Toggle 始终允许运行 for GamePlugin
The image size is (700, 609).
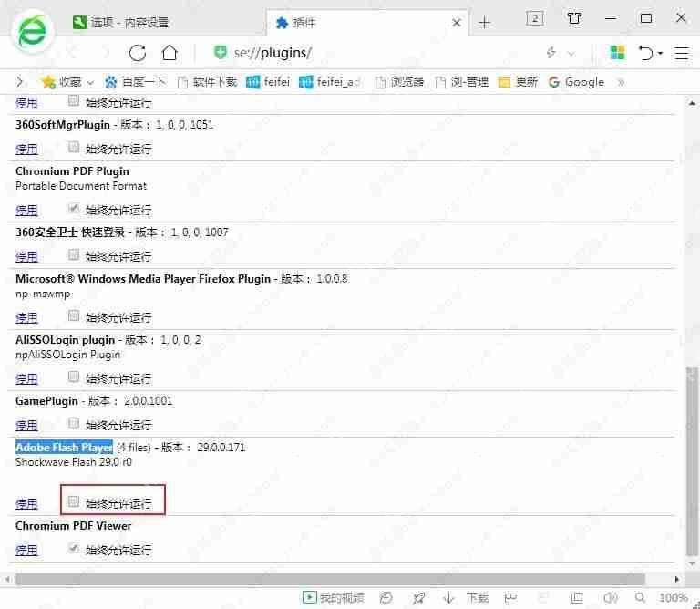click(74, 423)
